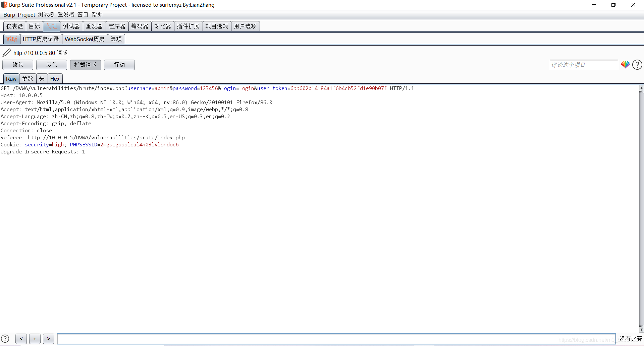Click the Accept-Language header line
This screenshot has width=644, height=346.
[x=115, y=117]
